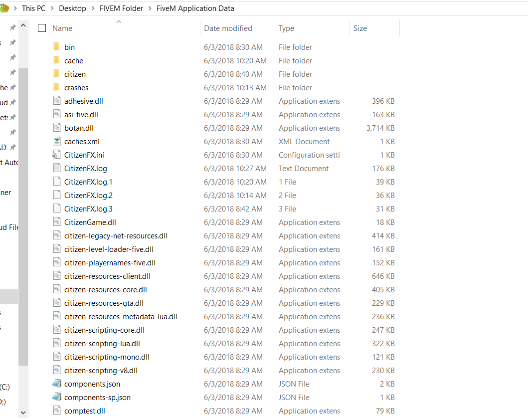The image size is (528, 420).
Task: Click the 6/3/2018 10:14 AM date cell
Action: click(x=235, y=196)
